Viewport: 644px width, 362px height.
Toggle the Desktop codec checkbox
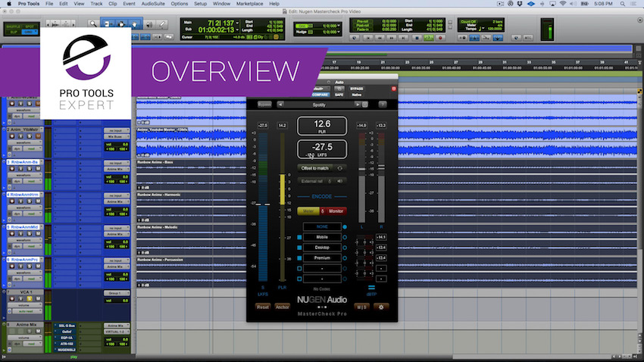coord(299,248)
